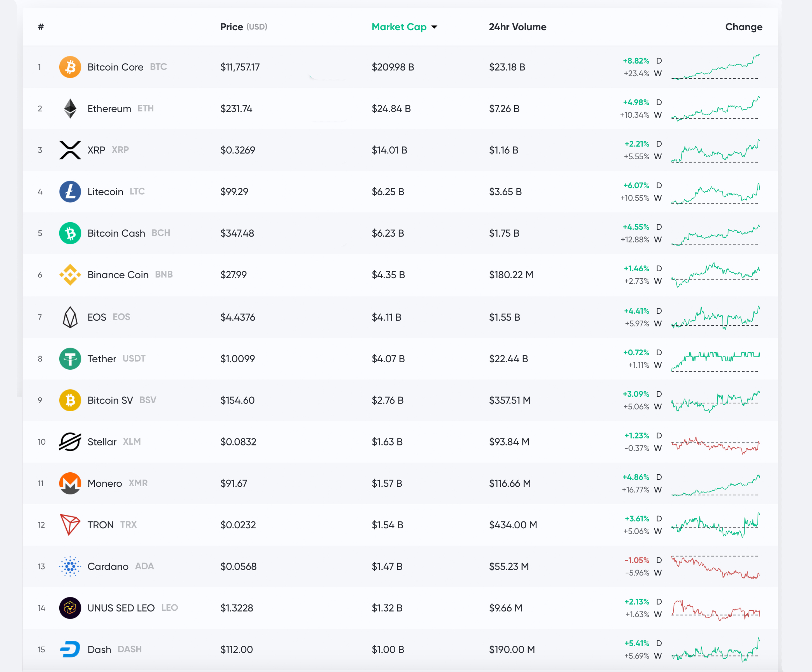Click the Dash sparkline chart
Viewport: 812px width, 672px height.
(715, 650)
